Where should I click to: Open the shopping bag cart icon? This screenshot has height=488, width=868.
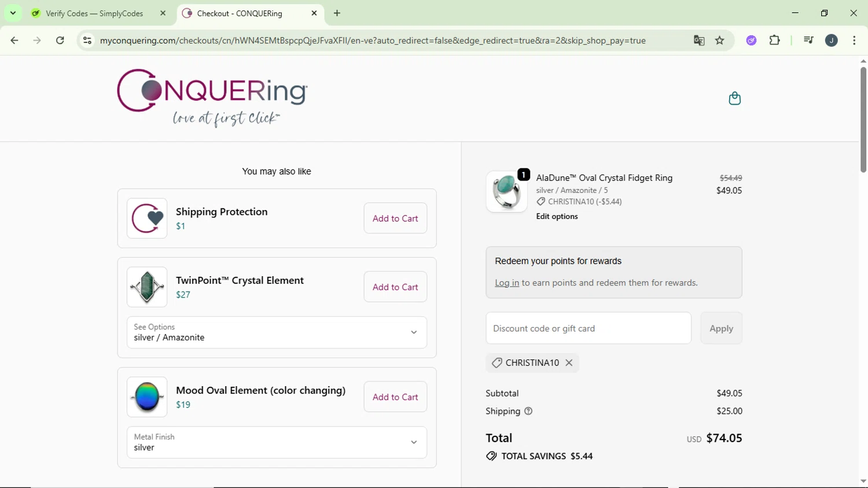(734, 98)
